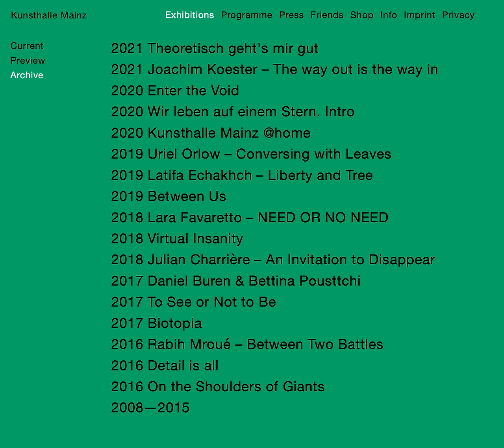Open 2018 Lara Favaretto – NEED OR NO NEED

tap(250, 218)
